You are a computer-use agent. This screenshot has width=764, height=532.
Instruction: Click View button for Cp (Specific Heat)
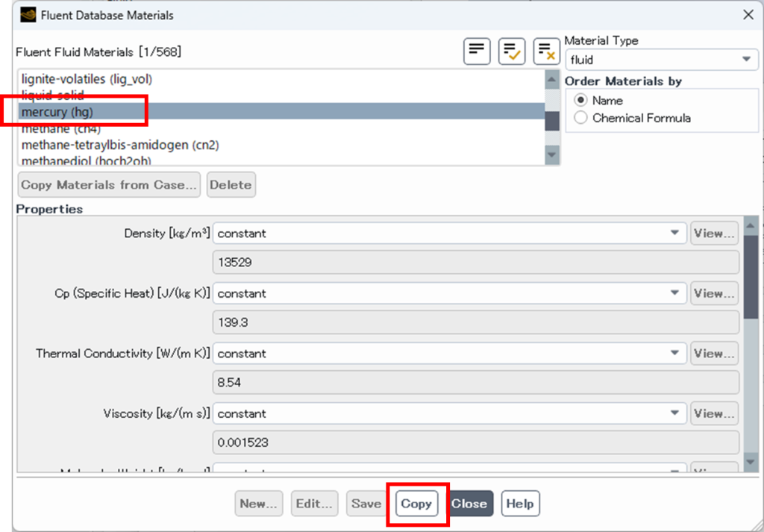point(714,293)
